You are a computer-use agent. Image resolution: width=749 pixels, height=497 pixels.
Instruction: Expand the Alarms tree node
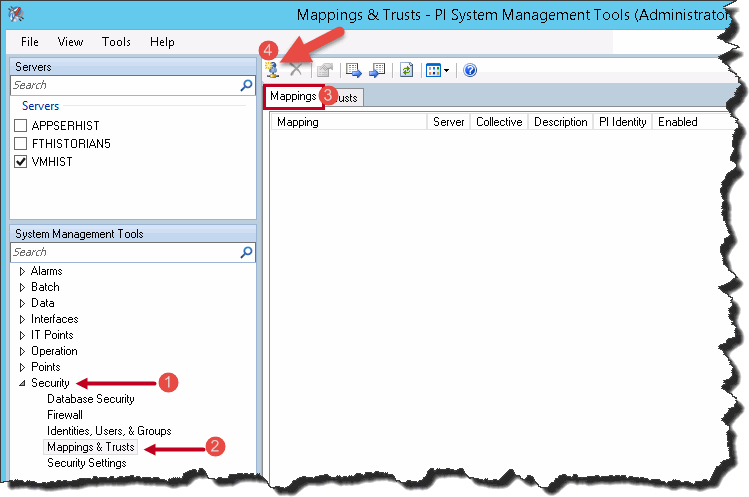click(x=22, y=271)
